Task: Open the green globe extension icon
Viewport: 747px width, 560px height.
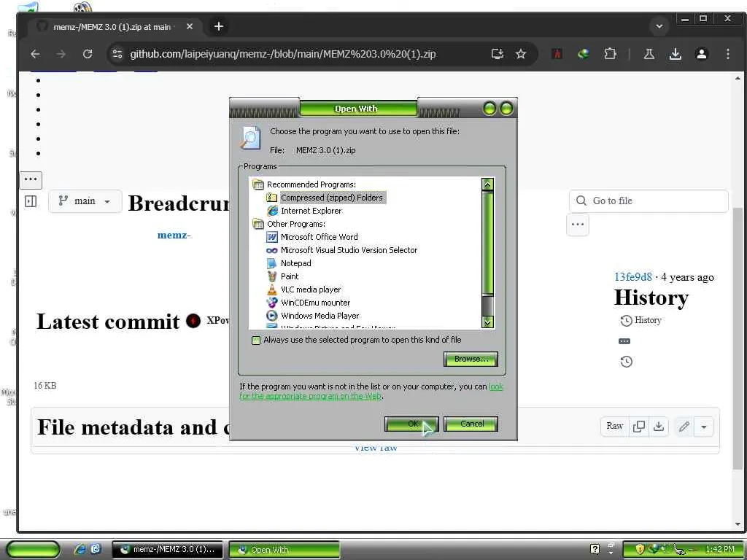Action: (x=583, y=54)
